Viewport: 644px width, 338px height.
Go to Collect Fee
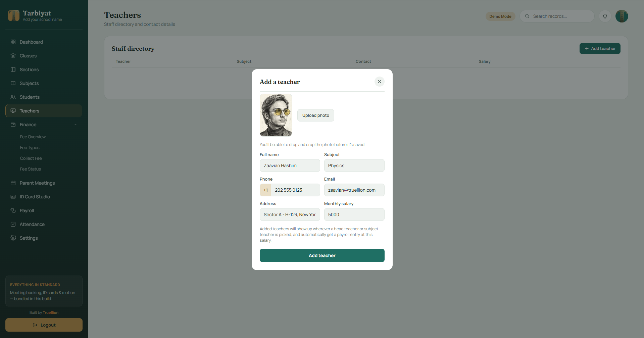point(31,158)
